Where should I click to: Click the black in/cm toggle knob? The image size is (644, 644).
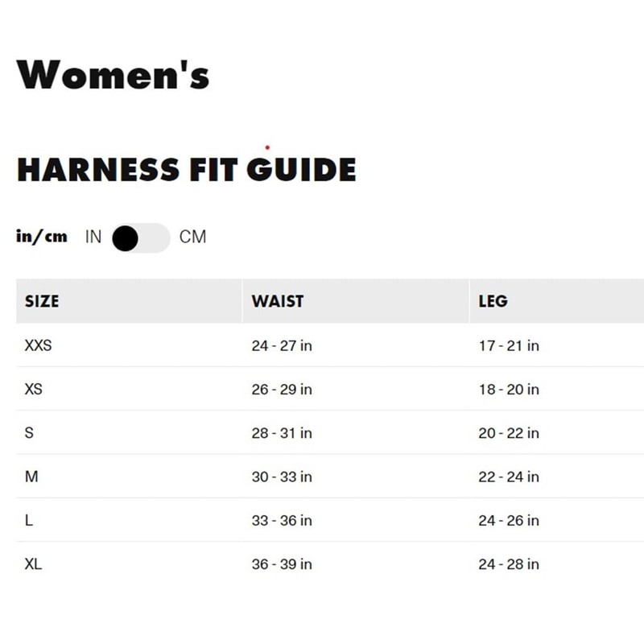pyautogui.click(x=126, y=237)
